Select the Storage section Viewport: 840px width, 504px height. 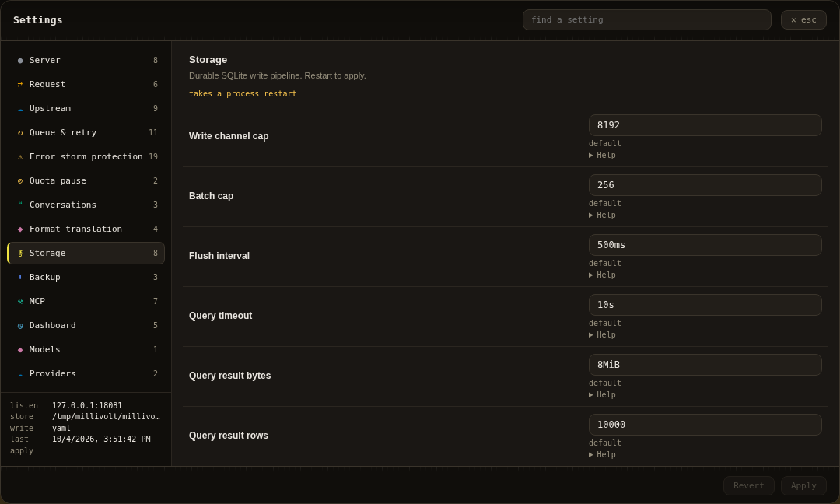click(86, 253)
